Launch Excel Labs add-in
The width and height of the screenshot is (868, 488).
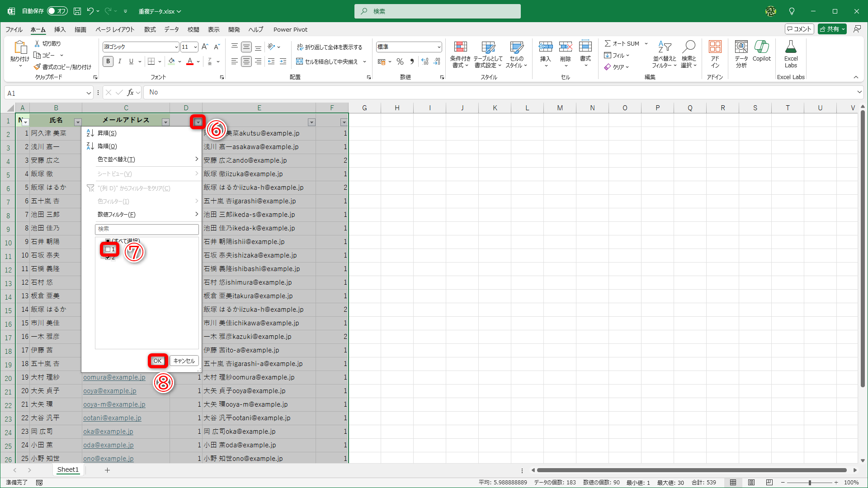791,53
